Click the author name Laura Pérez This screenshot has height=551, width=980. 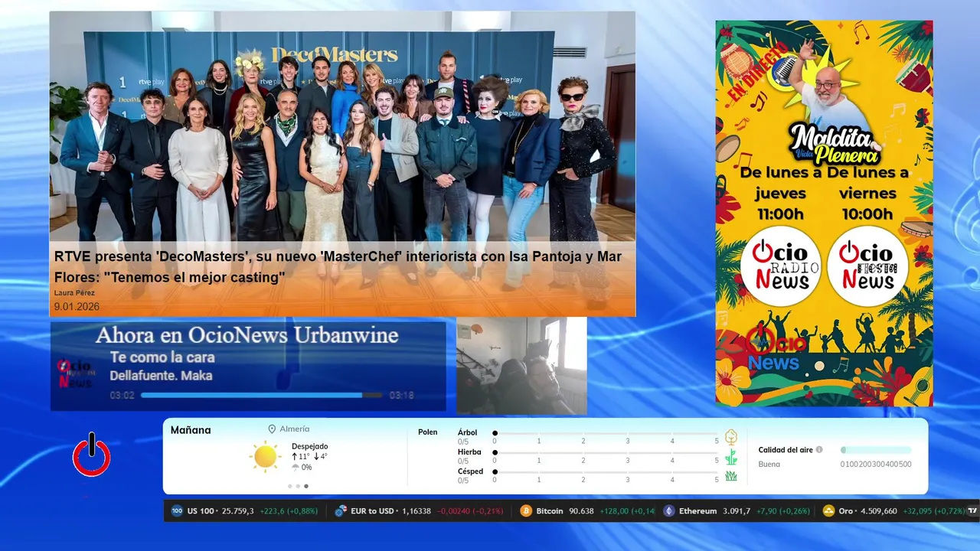point(74,293)
